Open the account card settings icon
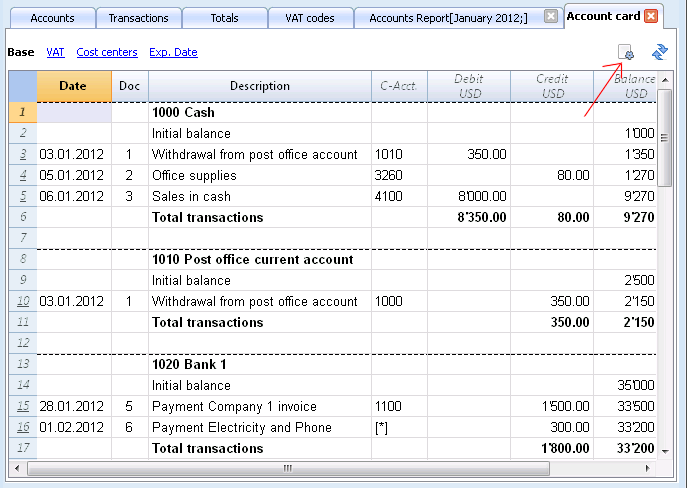The width and height of the screenshot is (687, 488). click(x=626, y=52)
